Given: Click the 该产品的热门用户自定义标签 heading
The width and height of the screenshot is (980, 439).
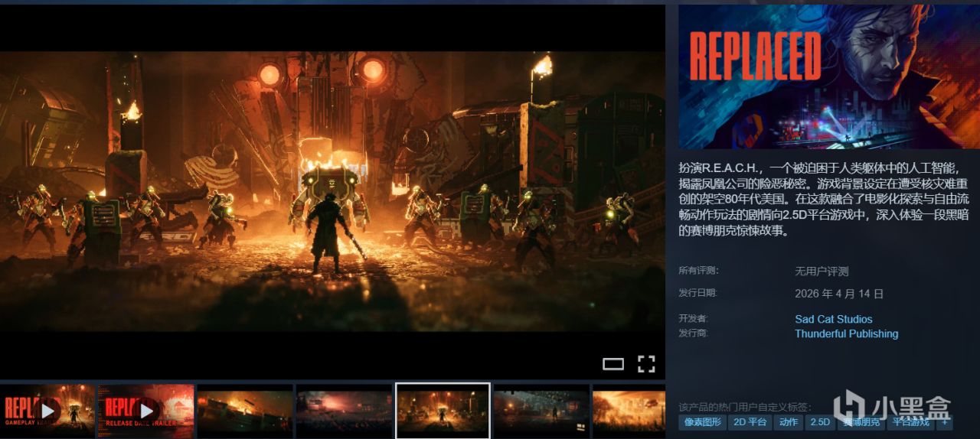Looking at the screenshot, I should pos(744,407).
